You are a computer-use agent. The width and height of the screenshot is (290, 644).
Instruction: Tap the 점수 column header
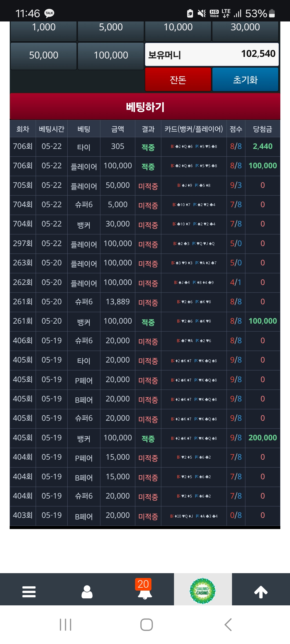point(236,129)
